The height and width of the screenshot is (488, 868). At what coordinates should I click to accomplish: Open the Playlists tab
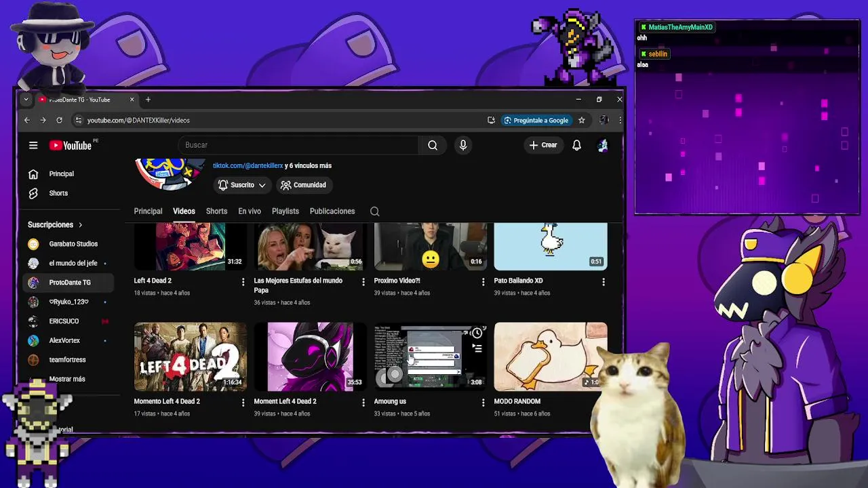285,211
